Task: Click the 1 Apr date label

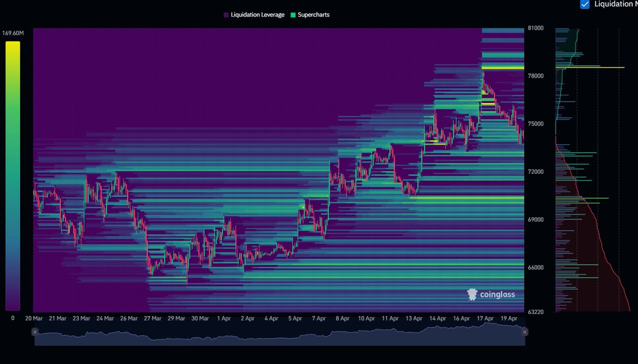Action: (224, 319)
